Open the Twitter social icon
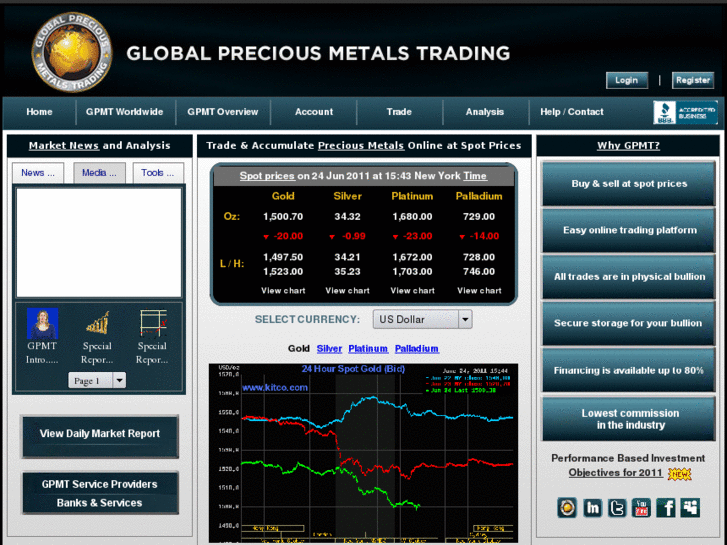This screenshot has height=545, width=727. (x=617, y=507)
